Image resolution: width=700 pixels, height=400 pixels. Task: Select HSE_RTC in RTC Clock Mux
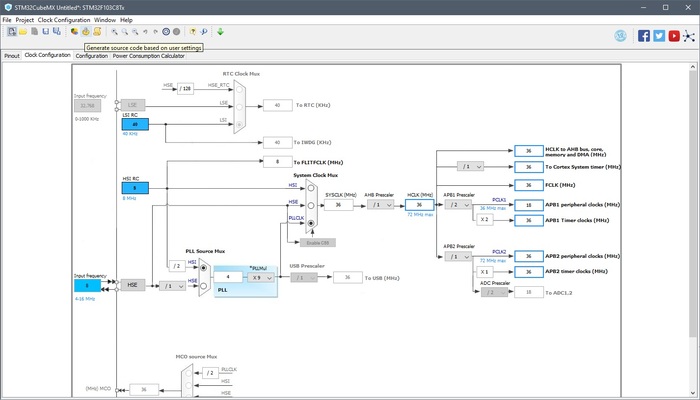click(x=239, y=90)
